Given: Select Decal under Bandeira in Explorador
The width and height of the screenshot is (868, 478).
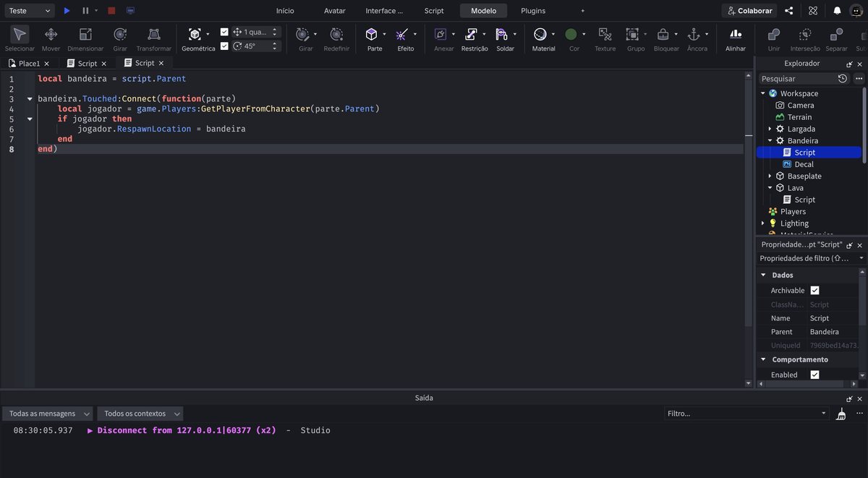Looking at the screenshot, I should coord(804,164).
